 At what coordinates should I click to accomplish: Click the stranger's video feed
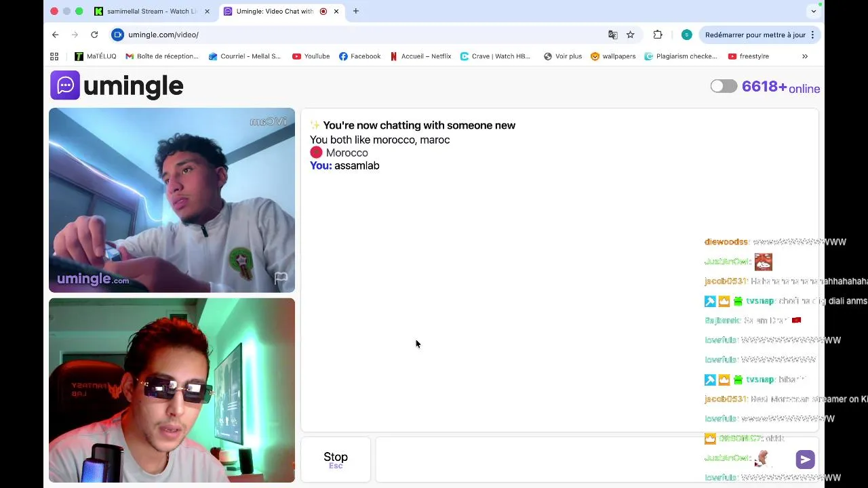click(172, 200)
